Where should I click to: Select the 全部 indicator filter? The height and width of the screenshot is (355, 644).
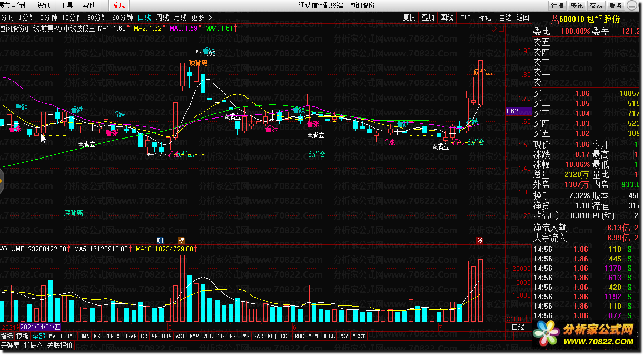click(39, 336)
